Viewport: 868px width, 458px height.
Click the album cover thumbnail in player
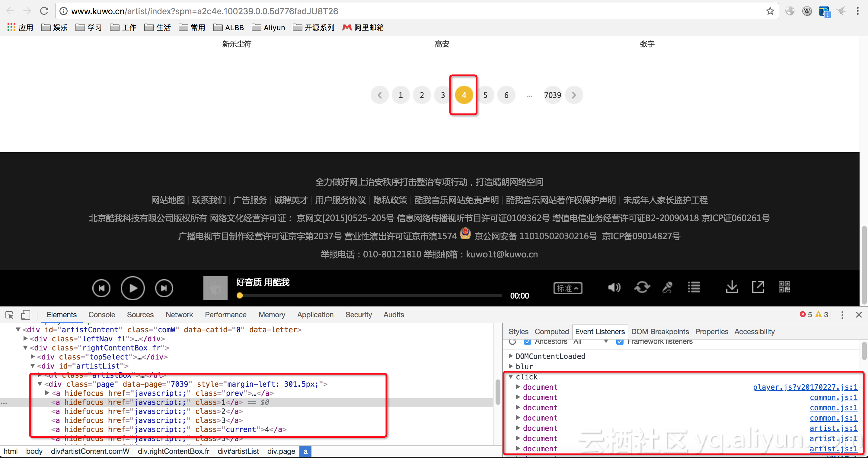click(x=215, y=288)
